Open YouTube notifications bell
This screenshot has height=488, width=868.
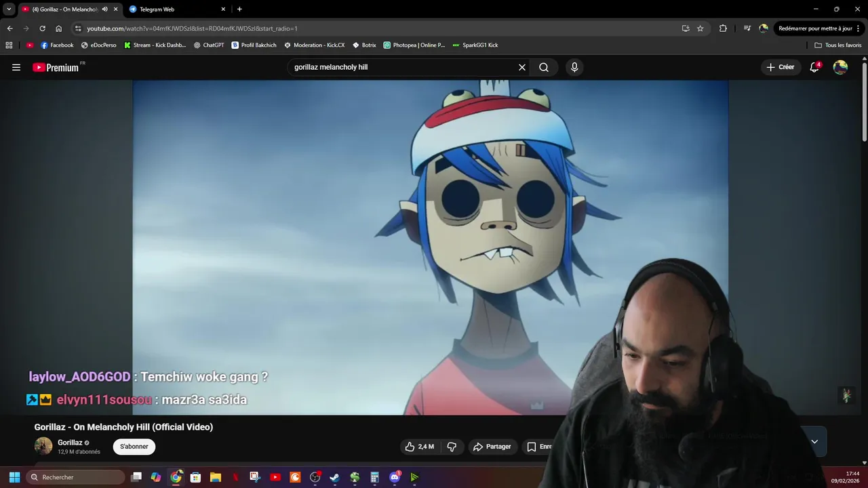click(815, 67)
